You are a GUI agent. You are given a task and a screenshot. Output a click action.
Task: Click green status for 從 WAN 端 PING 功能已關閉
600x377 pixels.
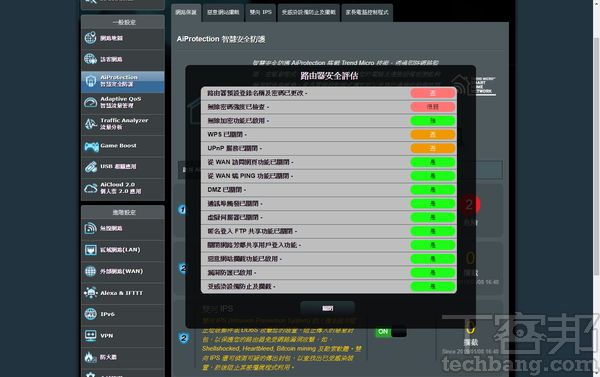click(433, 176)
